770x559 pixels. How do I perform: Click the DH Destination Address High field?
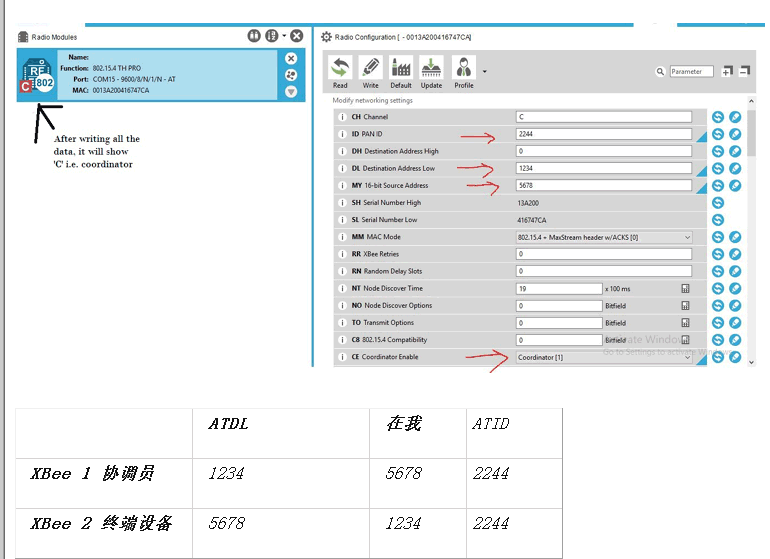coord(604,151)
